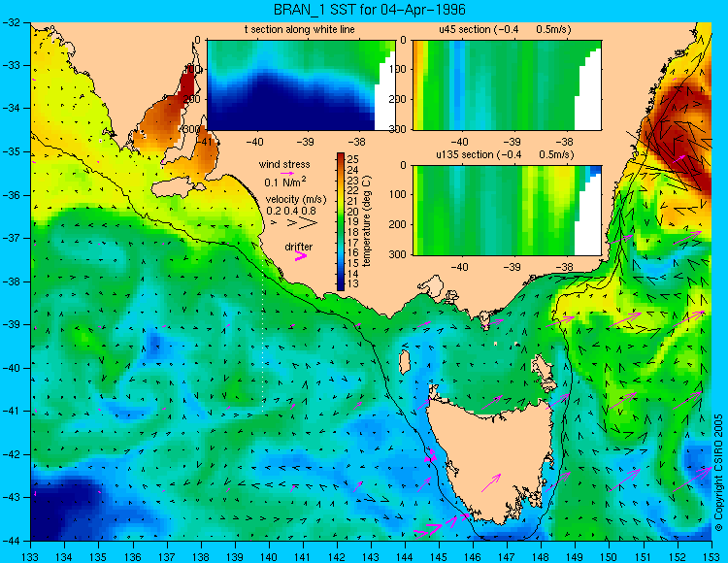Click main map latitude axis label -41
This screenshot has width=728, height=563.
(11, 412)
